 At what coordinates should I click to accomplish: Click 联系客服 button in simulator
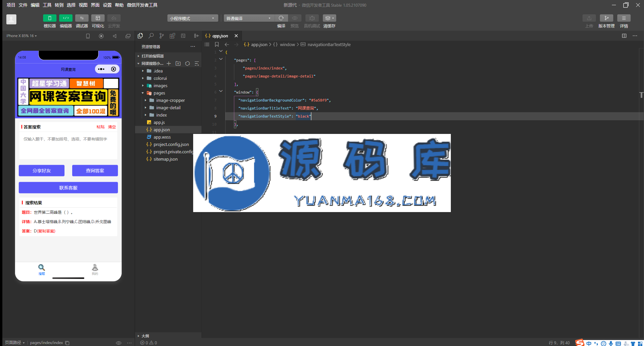pyautogui.click(x=68, y=188)
